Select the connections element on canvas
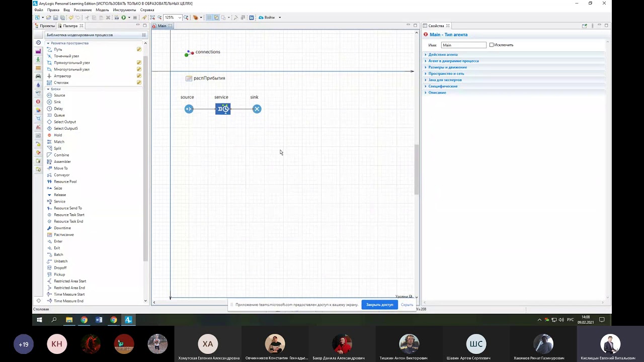 tap(203, 52)
